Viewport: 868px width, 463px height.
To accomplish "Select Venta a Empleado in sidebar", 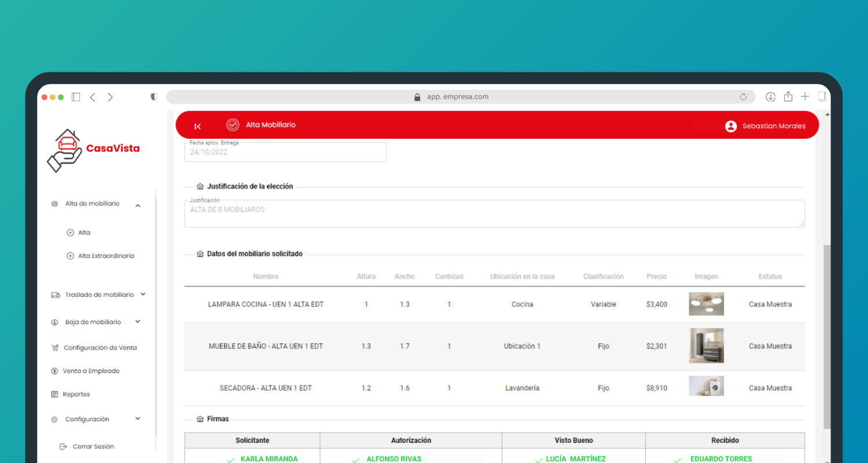I will tap(91, 371).
